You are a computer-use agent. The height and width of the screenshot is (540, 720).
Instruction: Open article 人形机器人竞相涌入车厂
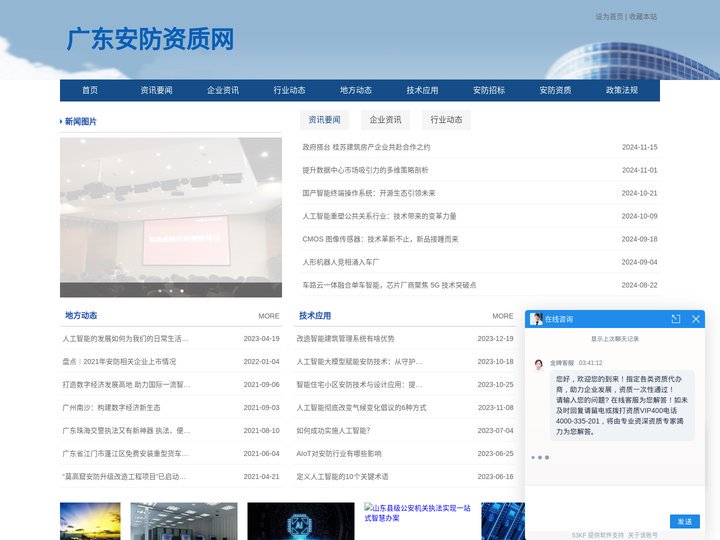[341, 262]
